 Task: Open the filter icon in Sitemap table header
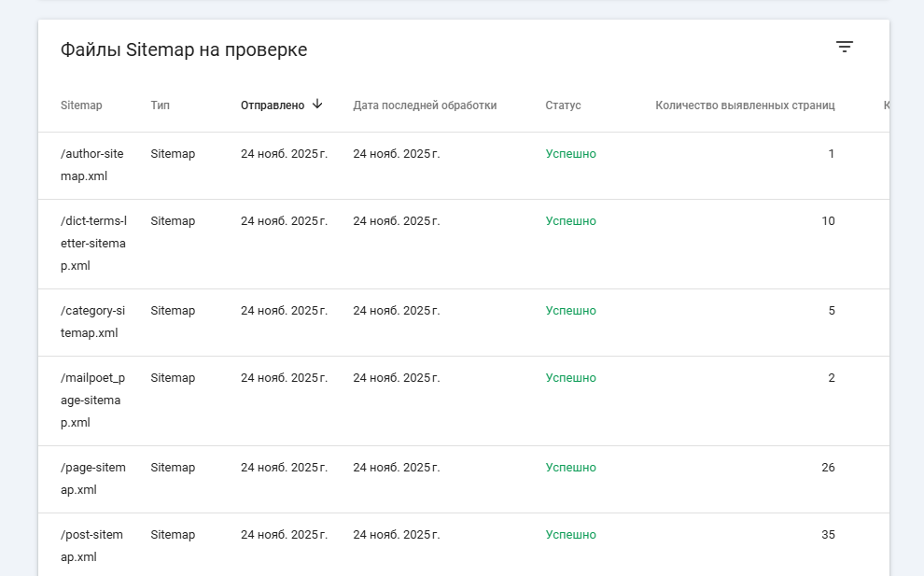point(844,47)
